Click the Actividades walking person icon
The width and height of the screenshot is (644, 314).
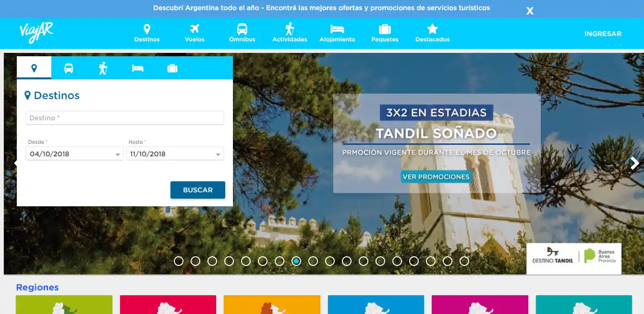(289, 28)
